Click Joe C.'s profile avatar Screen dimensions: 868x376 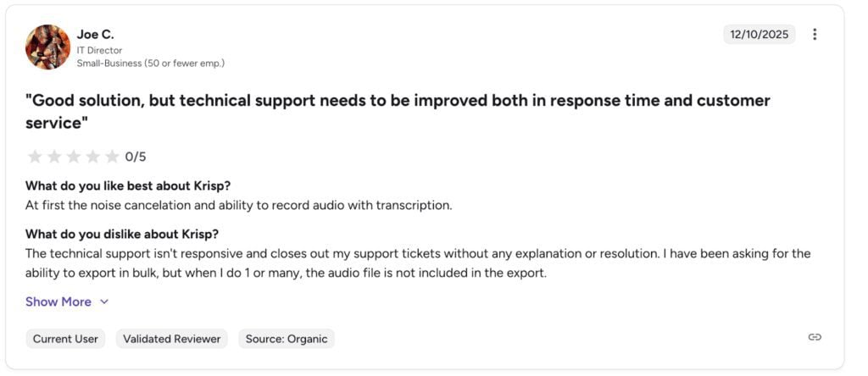(x=48, y=47)
